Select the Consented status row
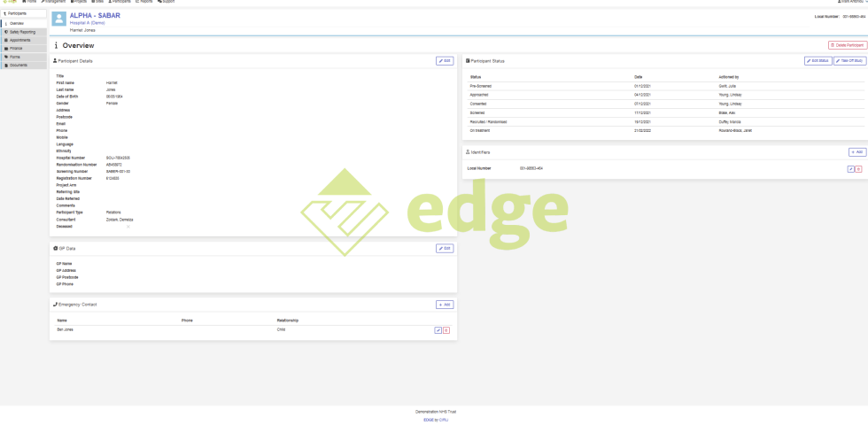The height and width of the screenshot is (425, 868). (x=666, y=104)
